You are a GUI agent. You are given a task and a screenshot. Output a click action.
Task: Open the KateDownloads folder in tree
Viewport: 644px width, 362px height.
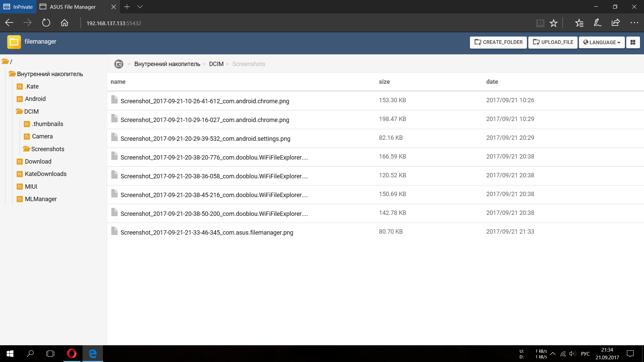click(42, 174)
